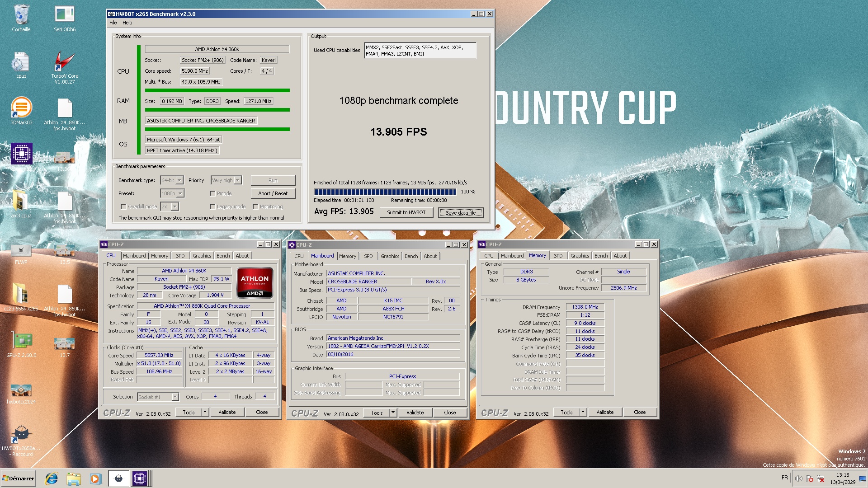Screen dimensions: 868x488
Task: Click the red flag tray icon
Action: [x=810, y=479]
